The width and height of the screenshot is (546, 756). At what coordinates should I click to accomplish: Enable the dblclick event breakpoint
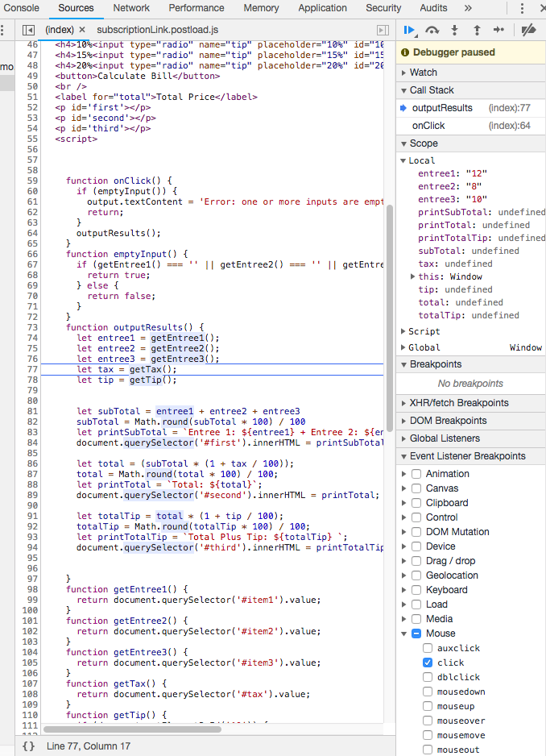tap(428, 677)
